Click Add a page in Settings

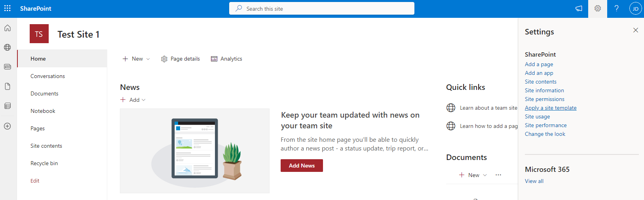pyautogui.click(x=539, y=64)
